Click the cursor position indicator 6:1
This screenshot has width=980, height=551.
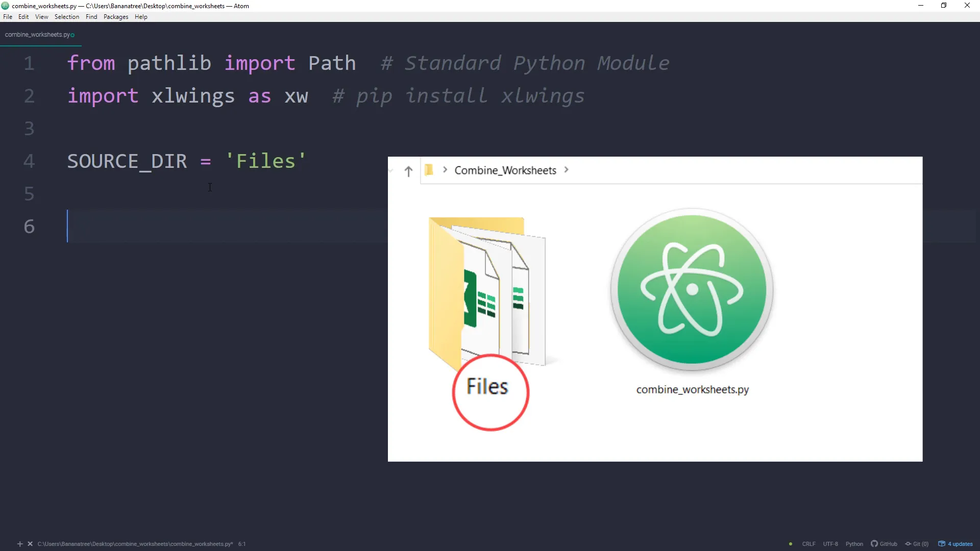tap(242, 544)
